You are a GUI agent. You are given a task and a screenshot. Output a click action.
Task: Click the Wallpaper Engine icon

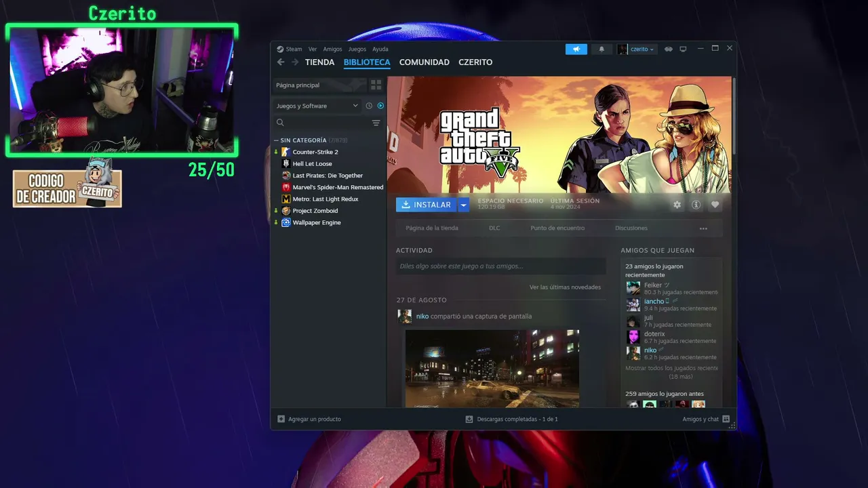(x=286, y=222)
